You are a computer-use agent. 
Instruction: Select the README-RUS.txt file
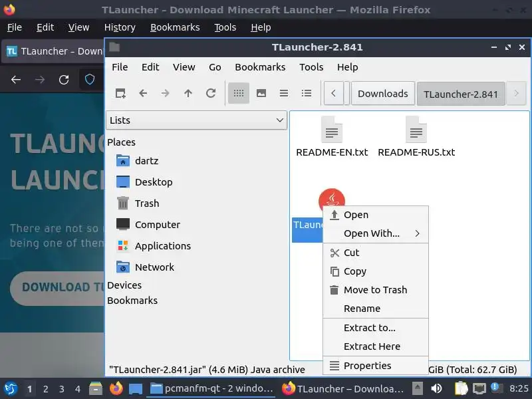[416, 137]
